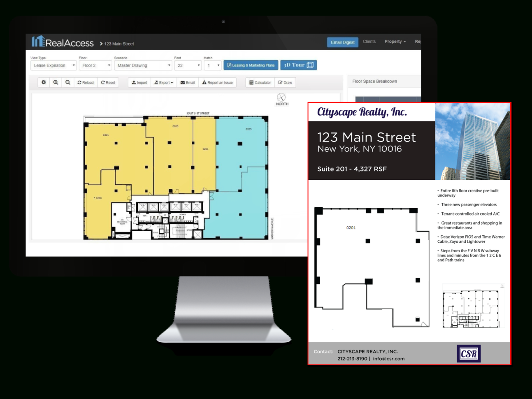Open the Floor selector dropdown

click(95, 65)
